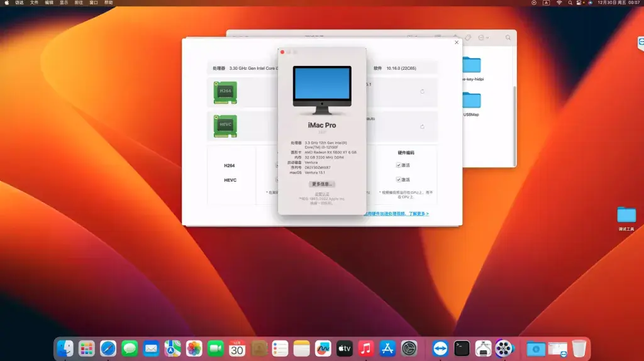The height and width of the screenshot is (361, 644).
Task: Click the iMac Pro image in About window
Action: click(322, 90)
